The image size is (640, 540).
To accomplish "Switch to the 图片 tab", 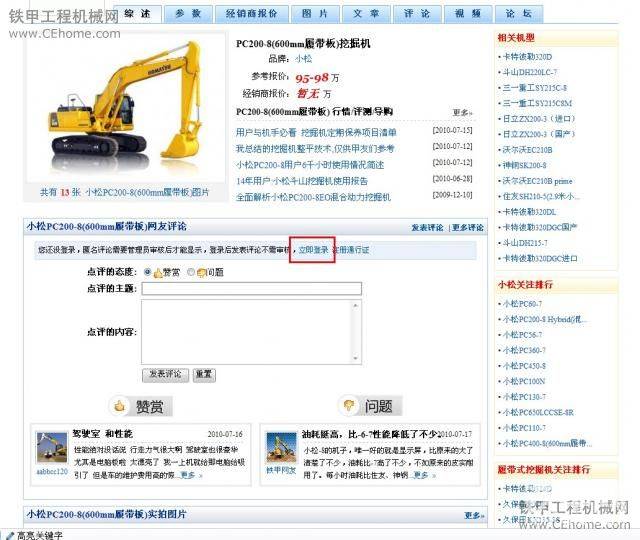I will point(315,14).
